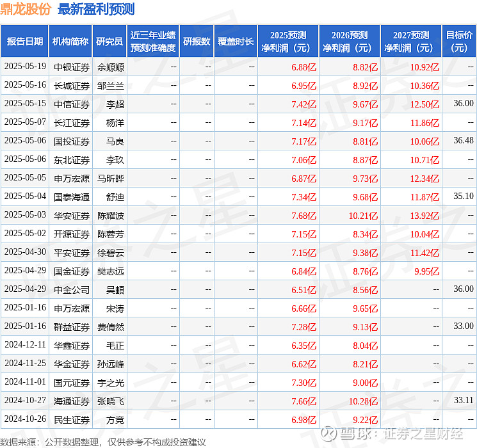Click the 鼎龙股份 title text

point(26,9)
